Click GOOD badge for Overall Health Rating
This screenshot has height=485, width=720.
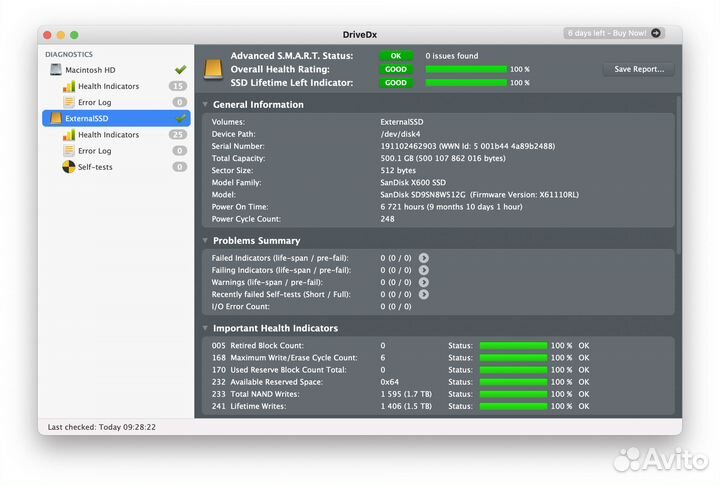[396, 69]
